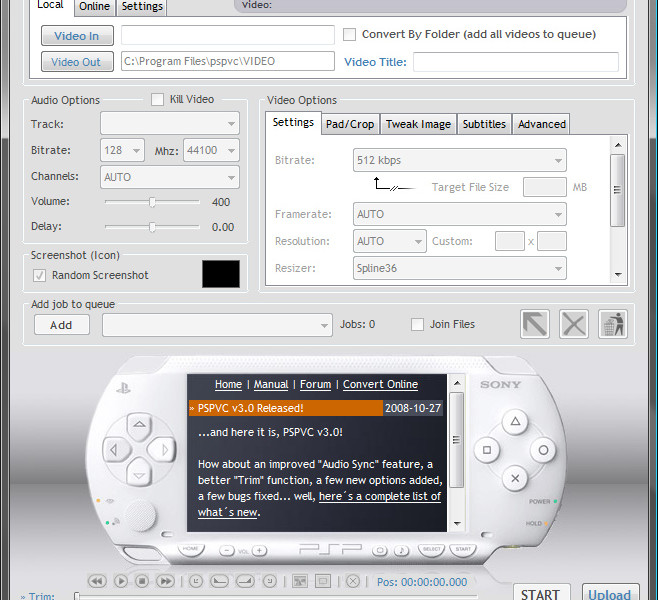Image resolution: width=658 pixels, height=600 pixels.
Task: Open the Channels AUTO dropdown
Action: pos(170,177)
